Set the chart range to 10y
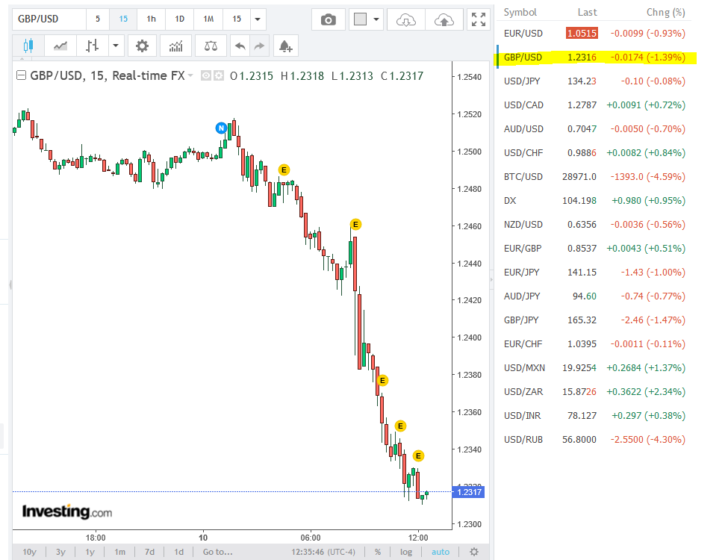 pyautogui.click(x=29, y=552)
